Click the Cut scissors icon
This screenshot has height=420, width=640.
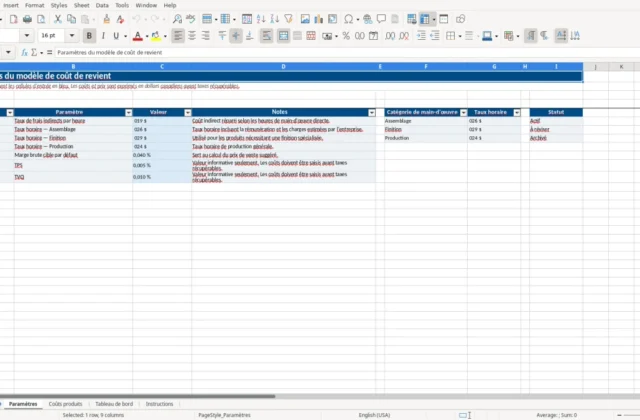pos(58,19)
